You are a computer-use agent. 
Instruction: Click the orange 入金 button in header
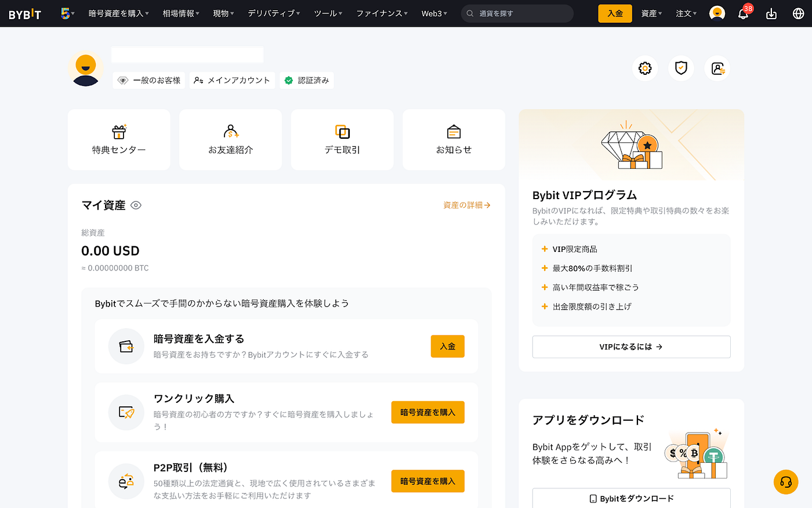(x=615, y=13)
